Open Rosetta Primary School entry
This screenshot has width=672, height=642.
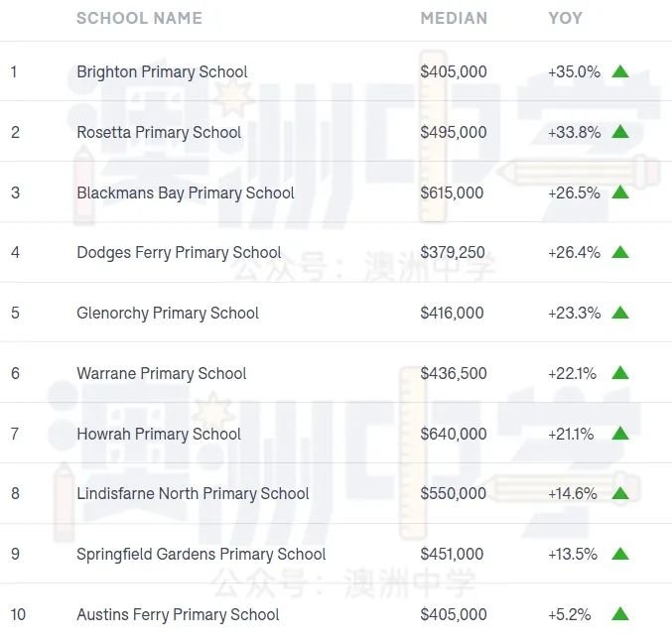tap(159, 132)
